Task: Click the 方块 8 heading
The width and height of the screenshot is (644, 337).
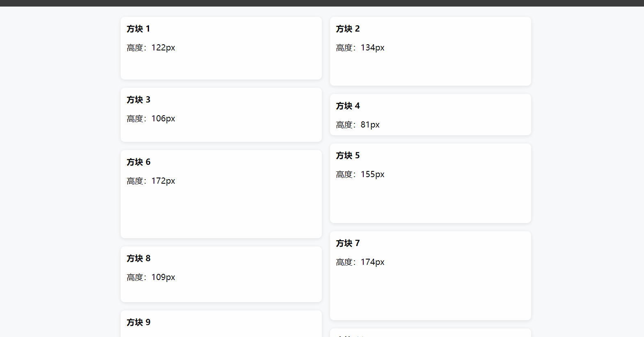Action: 138,258
